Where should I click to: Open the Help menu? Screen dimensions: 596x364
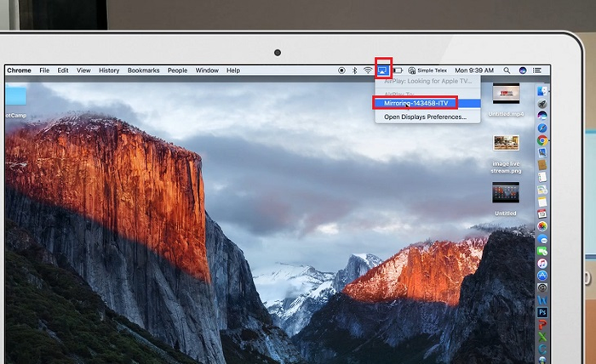pos(233,71)
